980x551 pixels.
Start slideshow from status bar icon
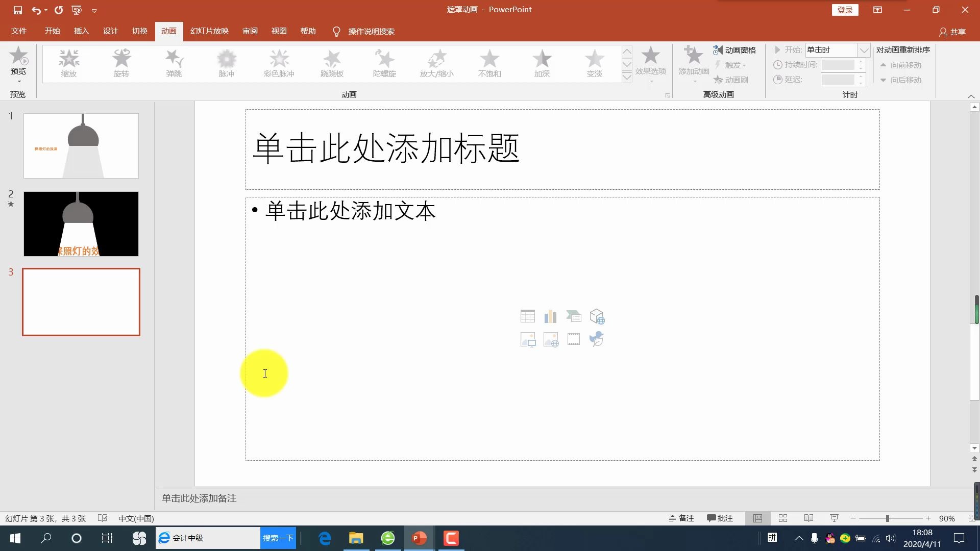click(x=834, y=518)
